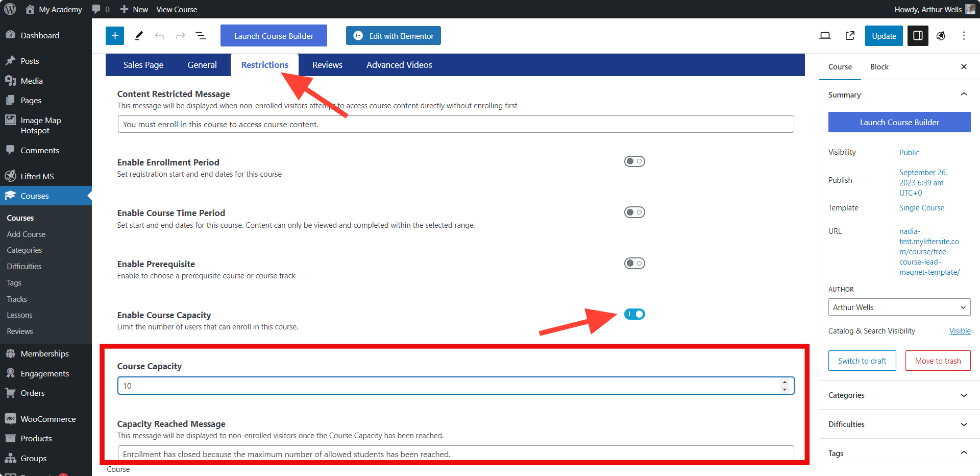Click the Content Restricted Message field
This screenshot has height=476, width=980.
click(x=456, y=124)
